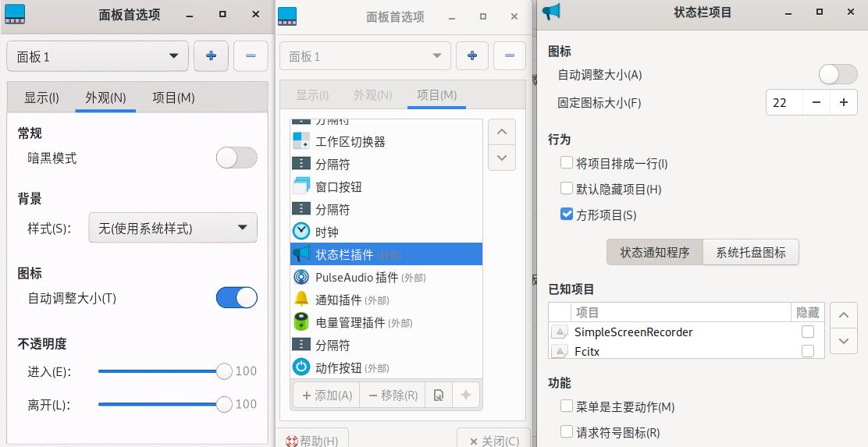
Task: Check 将项目排成一行(I)
Action: pyautogui.click(x=566, y=162)
